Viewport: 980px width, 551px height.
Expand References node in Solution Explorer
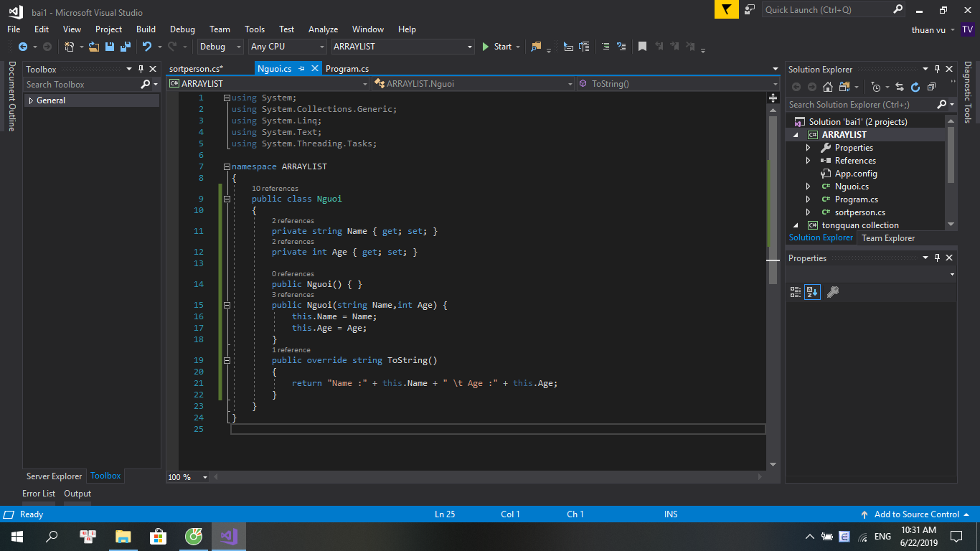click(x=808, y=161)
